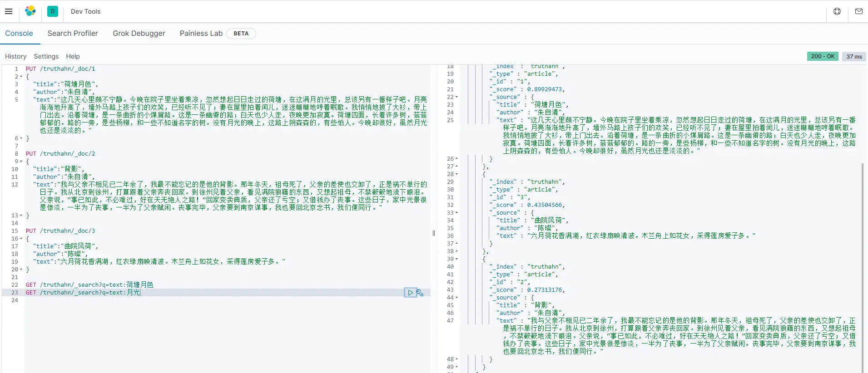Click the "author":"陈璨" line in editor

60,254
